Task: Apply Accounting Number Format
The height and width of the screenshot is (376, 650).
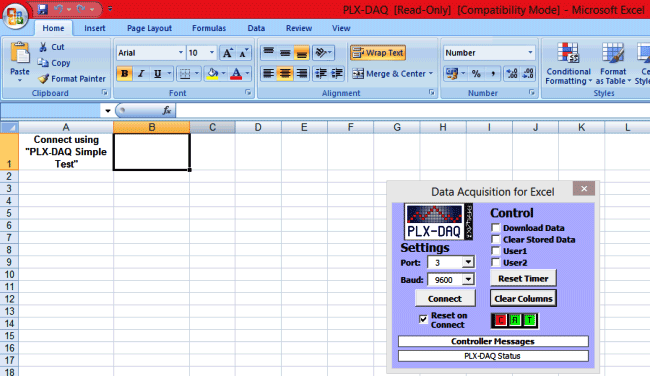Action: 451,74
